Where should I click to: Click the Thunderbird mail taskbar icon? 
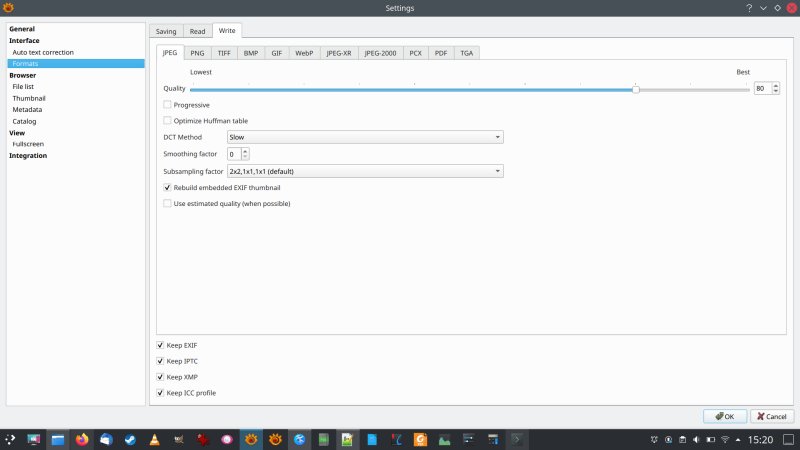click(x=106, y=439)
